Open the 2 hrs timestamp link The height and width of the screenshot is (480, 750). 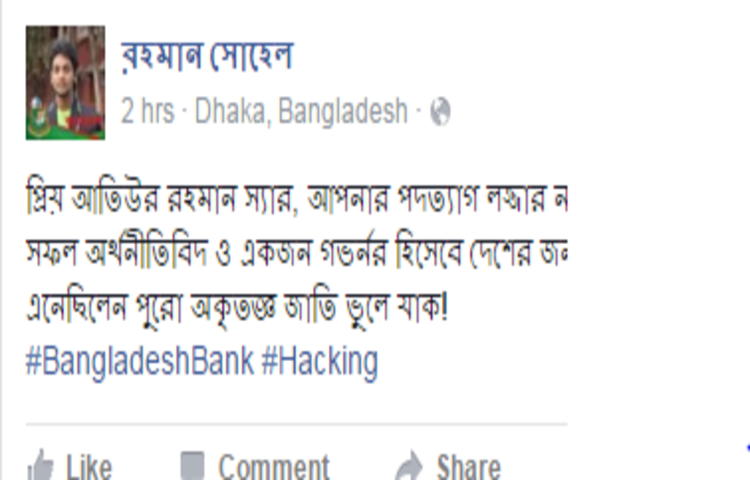point(147,111)
